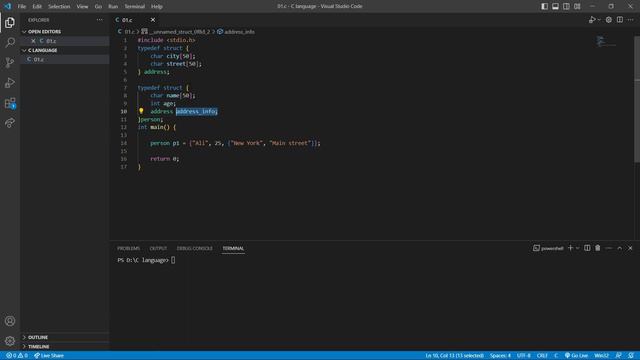Click Ln 10, Col 13 cursor position
This screenshot has width=640, height=360.
(x=454, y=356)
